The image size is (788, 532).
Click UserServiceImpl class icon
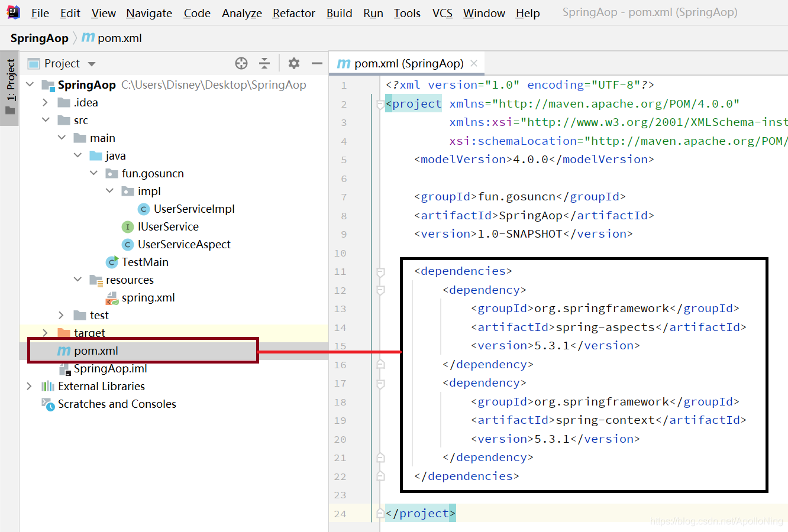144,209
